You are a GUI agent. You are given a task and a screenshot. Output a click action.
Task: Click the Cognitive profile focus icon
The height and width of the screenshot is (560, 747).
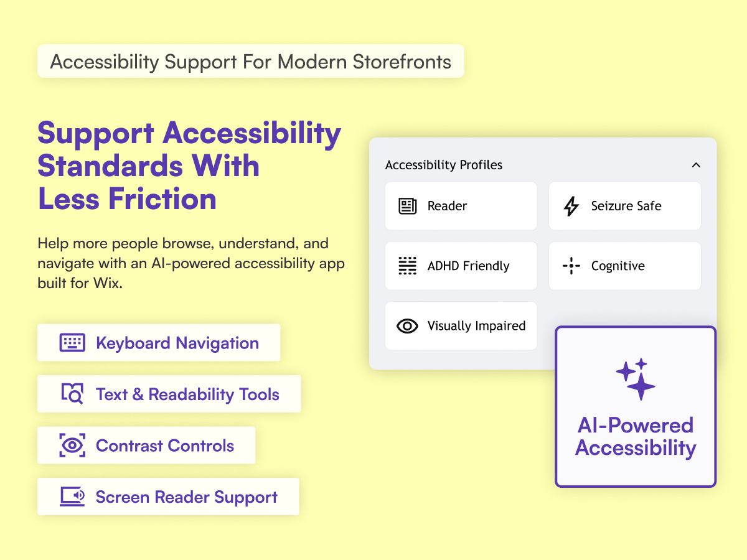click(571, 266)
